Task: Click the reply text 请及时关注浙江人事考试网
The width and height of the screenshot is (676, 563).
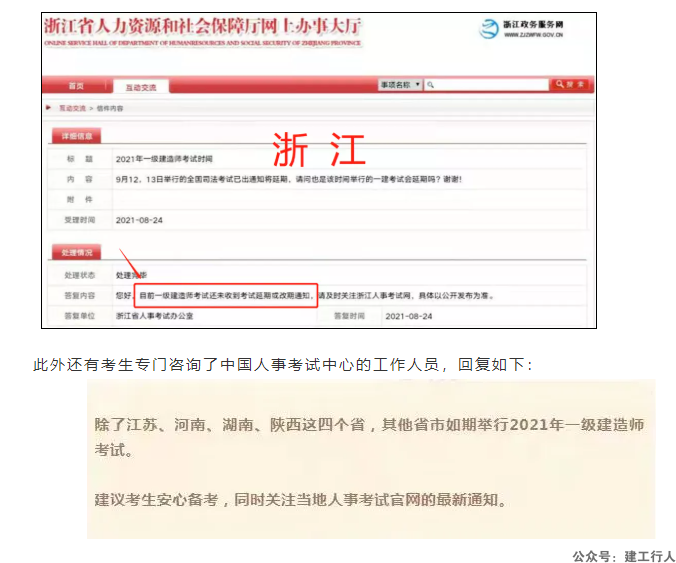Action: (364, 296)
